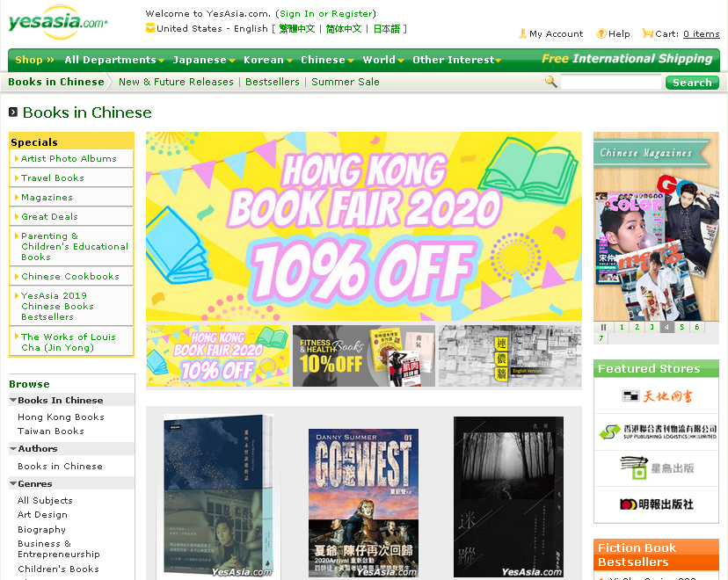Open the Ming Pao publisher store logo
The image size is (728, 580).
656,504
